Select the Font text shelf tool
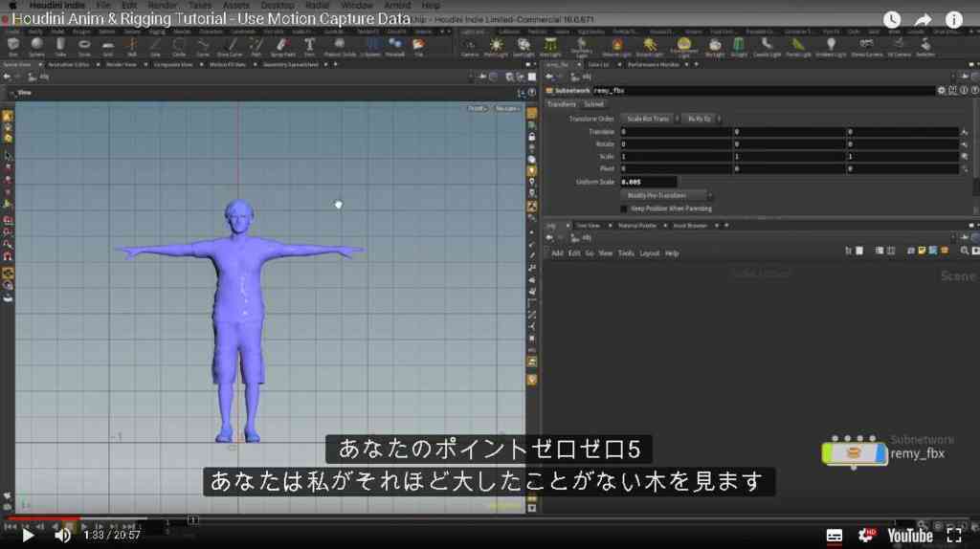Screen dimensions: 980x549 [x=309, y=46]
